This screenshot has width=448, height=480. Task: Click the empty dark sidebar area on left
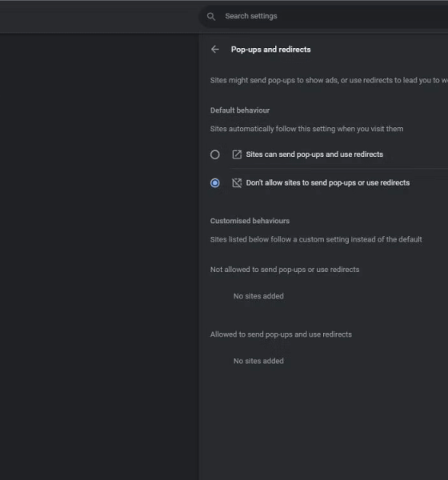point(99,257)
